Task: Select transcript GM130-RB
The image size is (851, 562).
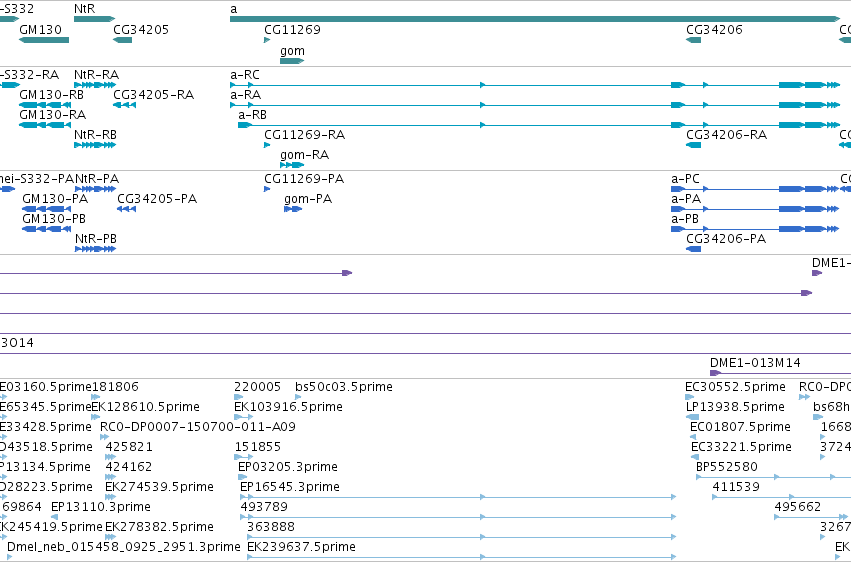Action: pyautogui.click(x=45, y=105)
